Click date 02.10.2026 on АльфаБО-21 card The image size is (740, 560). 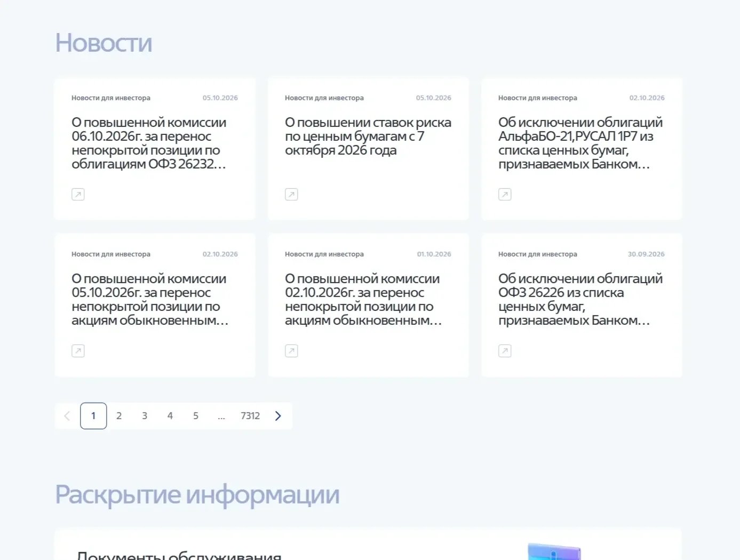[x=647, y=98]
